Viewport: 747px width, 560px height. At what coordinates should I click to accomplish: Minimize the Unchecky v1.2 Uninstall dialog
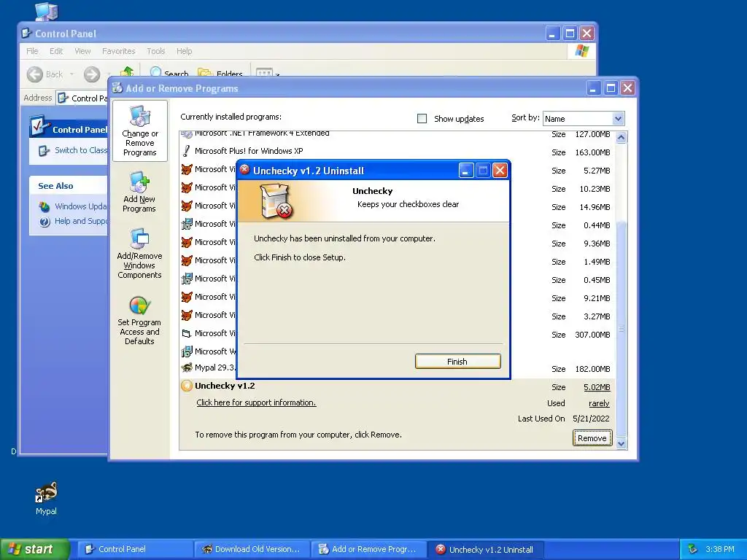466,171
